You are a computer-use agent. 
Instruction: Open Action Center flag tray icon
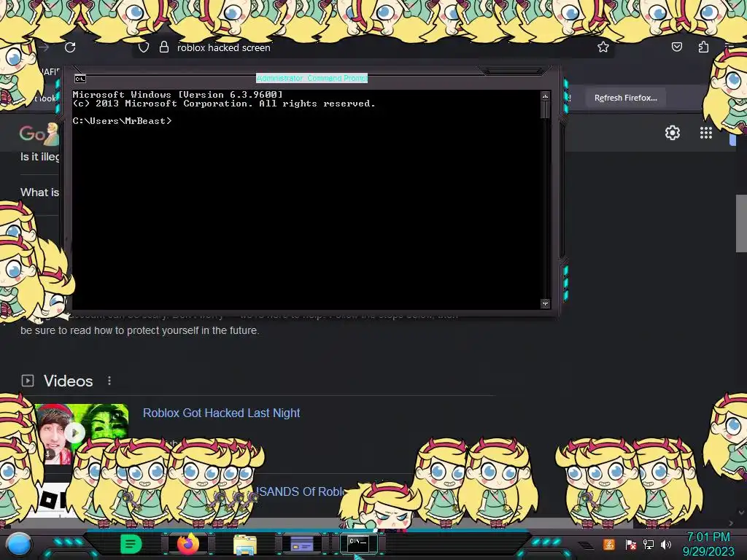631,544
